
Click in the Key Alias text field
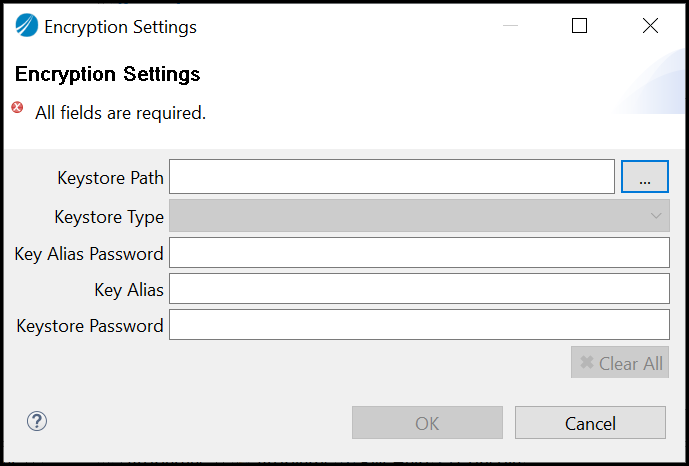pos(419,289)
